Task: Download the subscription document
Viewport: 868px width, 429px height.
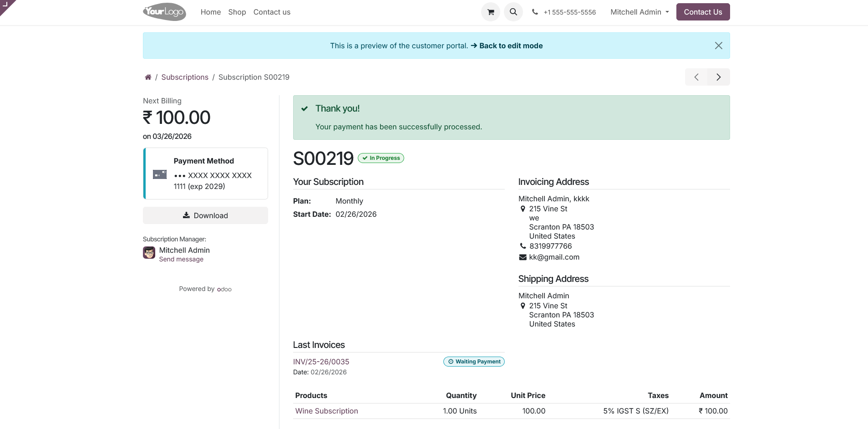Action: [x=205, y=215]
